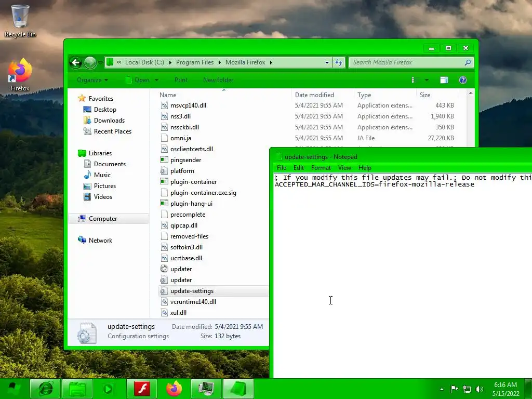Expand the Program Files breadcrumb arrow
This screenshot has height=399, width=532.
click(x=220, y=62)
